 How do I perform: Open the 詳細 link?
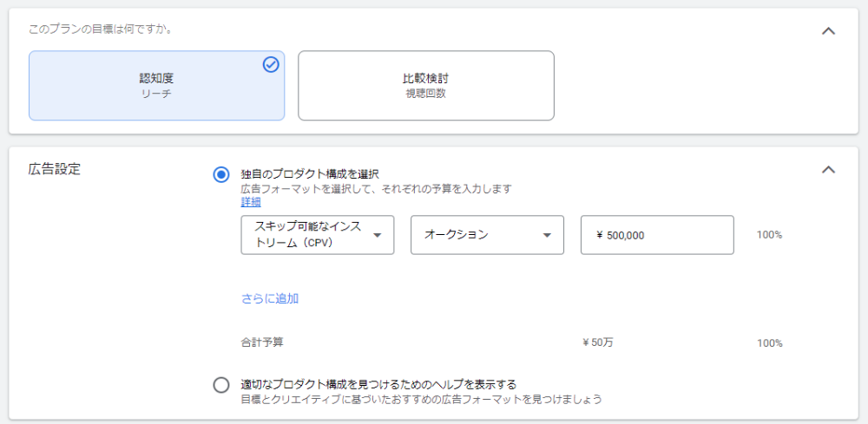(x=251, y=202)
